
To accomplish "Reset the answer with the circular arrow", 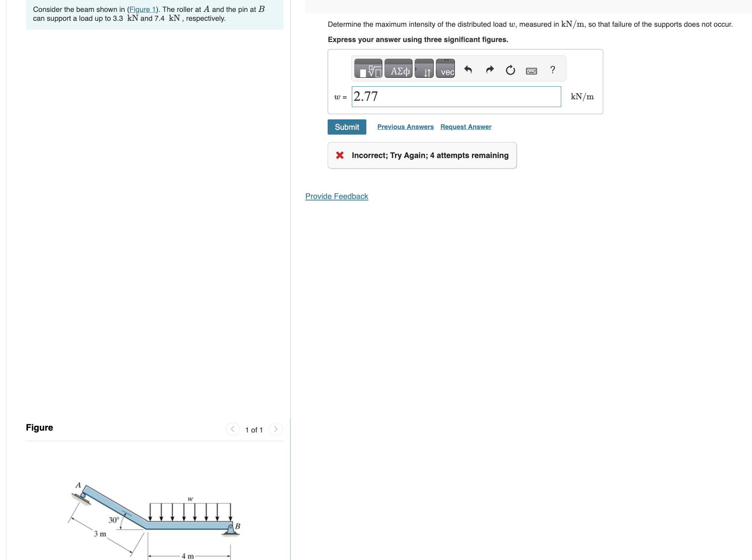I will 510,70.
